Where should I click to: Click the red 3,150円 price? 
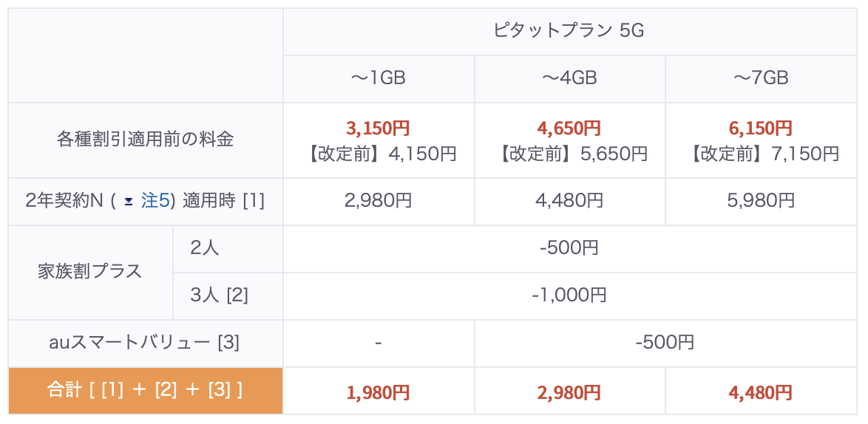(x=378, y=129)
